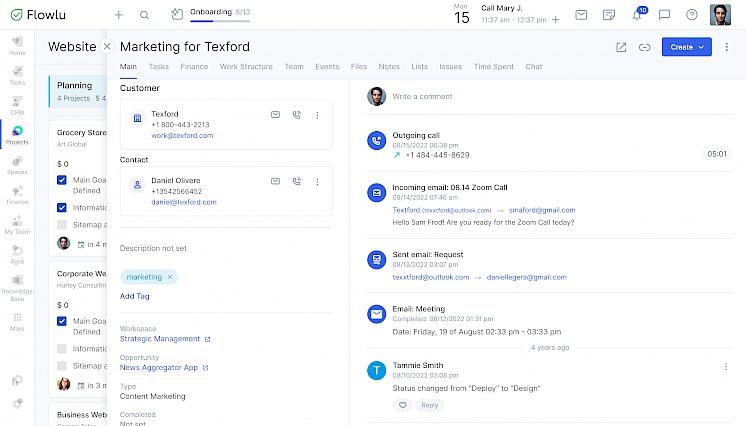
Task: Reply to Tammie Smith's comment
Action: [x=429, y=405]
